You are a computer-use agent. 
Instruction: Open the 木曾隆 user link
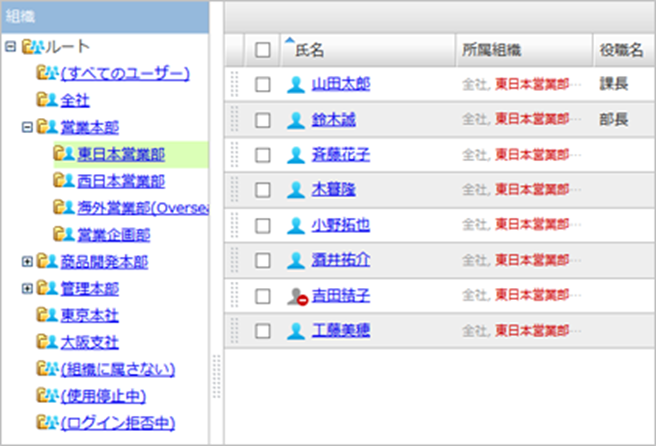coord(334,190)
